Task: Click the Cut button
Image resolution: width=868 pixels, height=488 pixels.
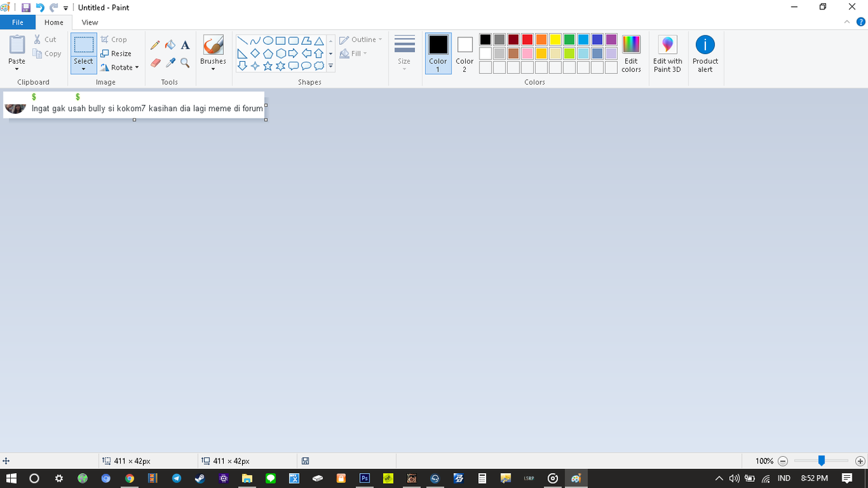Action: [45, 39]
